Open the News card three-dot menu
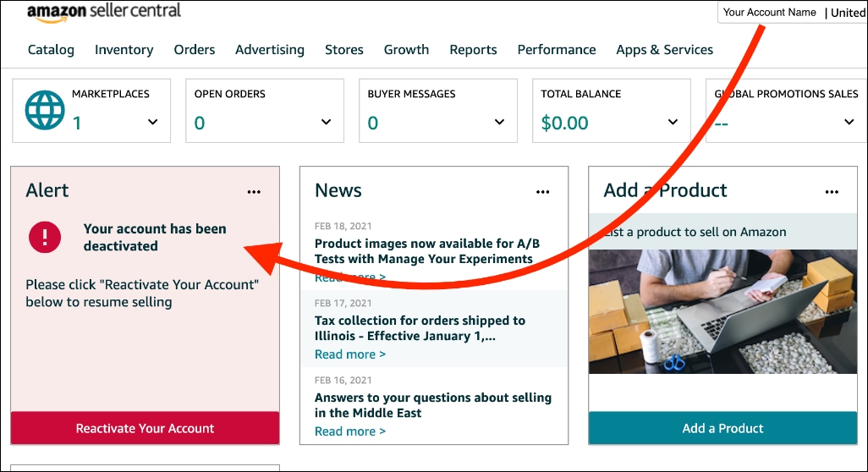Image resolution: width=868 pixels, height=472 pixels. [543, 192]
